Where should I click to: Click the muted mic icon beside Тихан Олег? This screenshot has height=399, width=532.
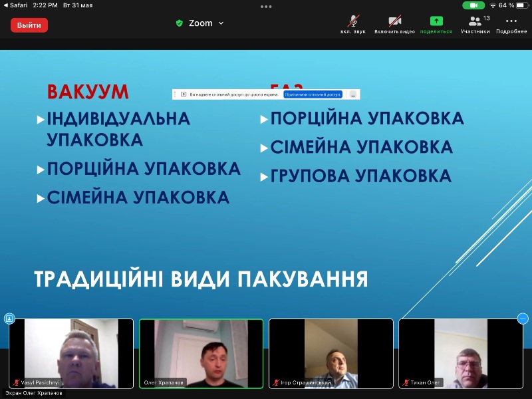[406, 383]
